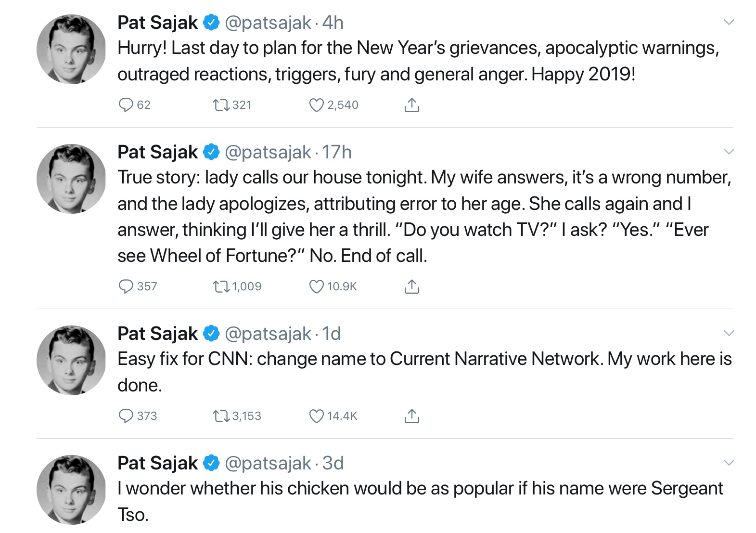Image resolution: width=756 pixels, height=533 pixels.
Task: Like the Wheel of Fortune tweet
Action: (x=316, y=286)
